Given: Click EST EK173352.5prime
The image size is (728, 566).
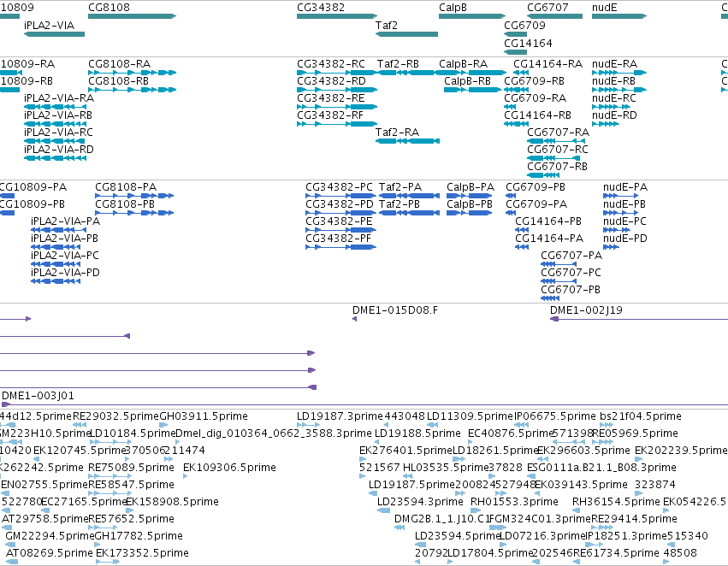Looking at the screenshot, I should [142, 553].
